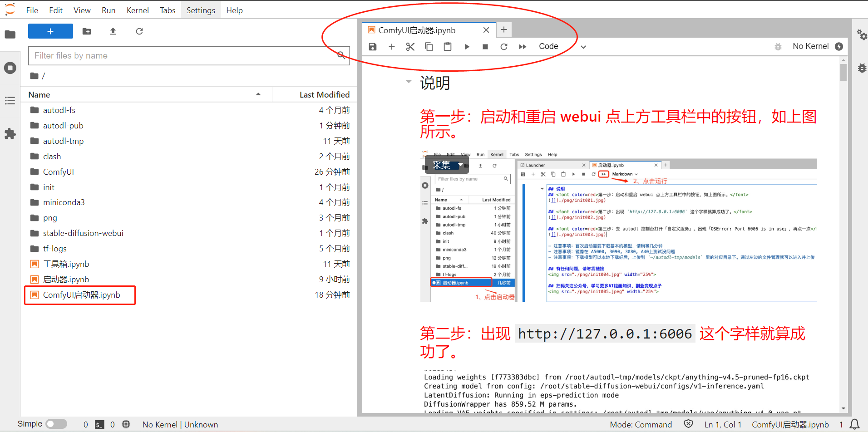
Task: Click the kernel status indicator icon
Action: pyautogui.click(x=839, y=46)
